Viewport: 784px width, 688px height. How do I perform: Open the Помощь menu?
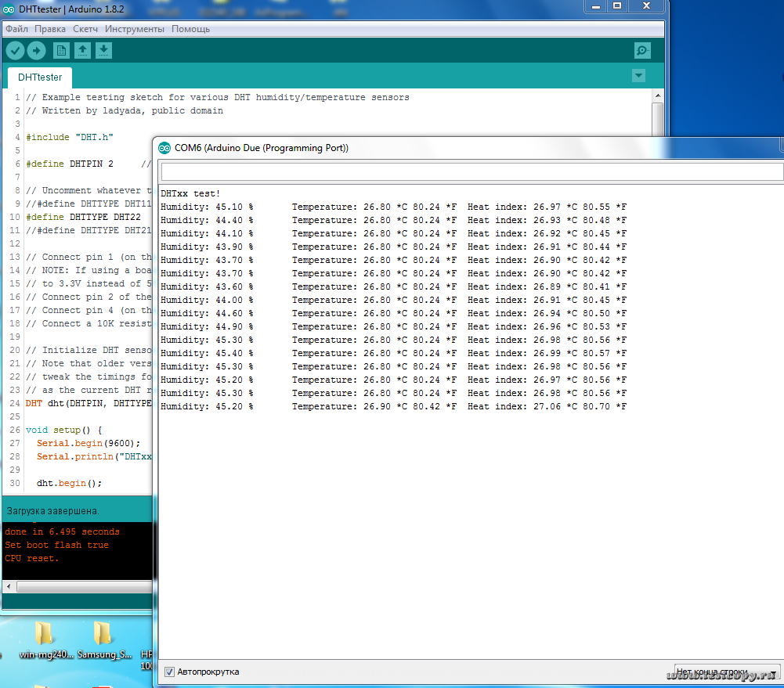click(190, 29)
